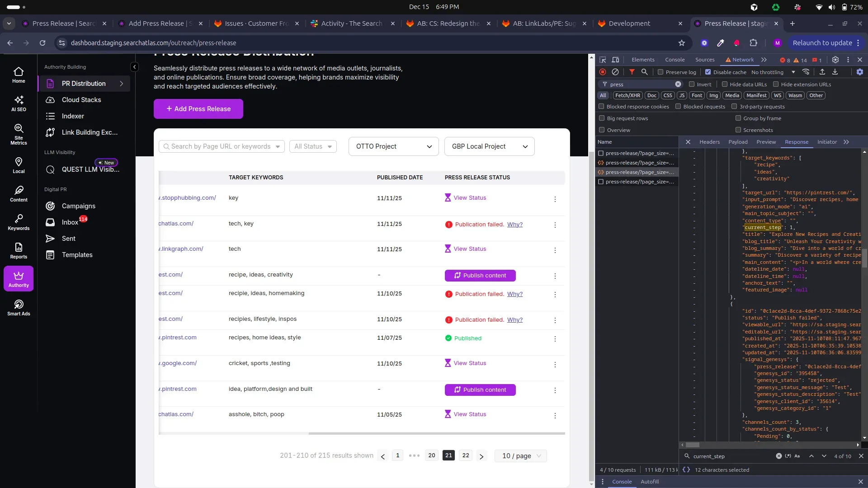
Task: Uncheck Disable cache checkbox
Action: (x=708, y=72)
